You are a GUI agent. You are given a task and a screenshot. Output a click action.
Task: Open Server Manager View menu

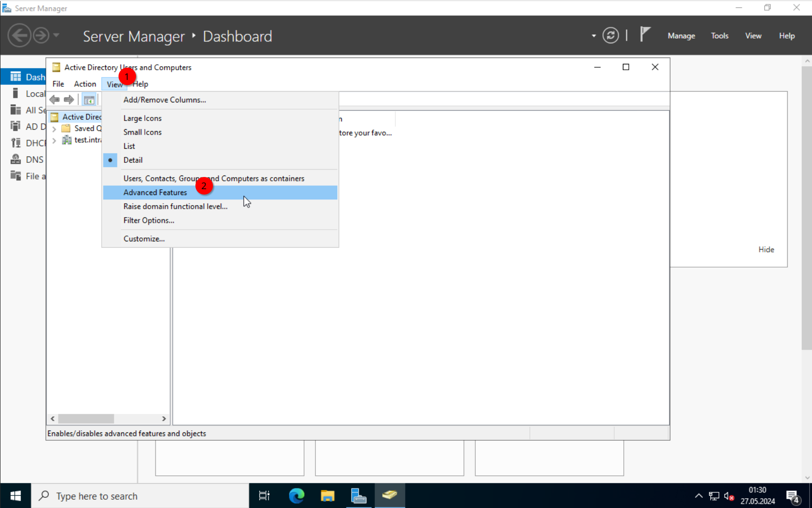[753, 36]
